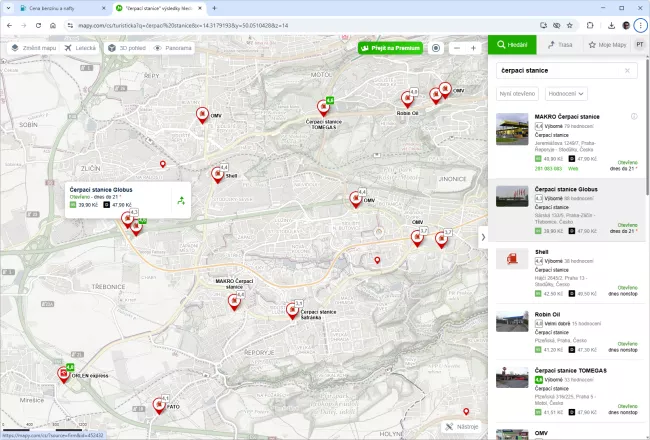Zoom out the map with minus
Image resolution: width=650 pixels, height=440 pixels.
(x=455, y=48)
